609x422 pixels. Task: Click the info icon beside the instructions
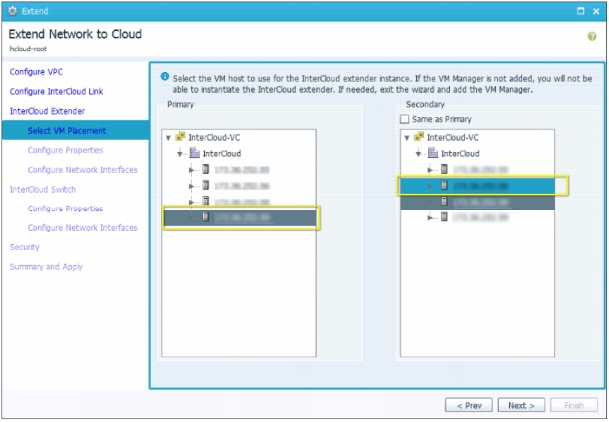[165, 76]
